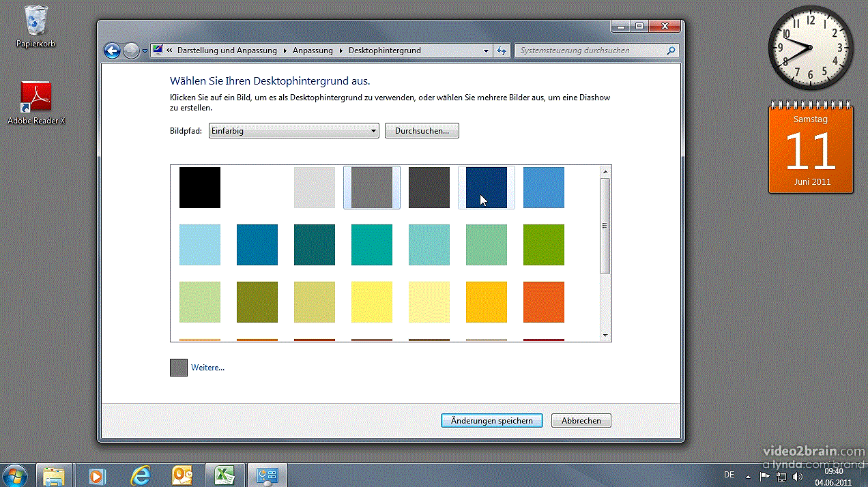
Task: Open Windows Explorer from the taskbar
Action: pos(53,475)
